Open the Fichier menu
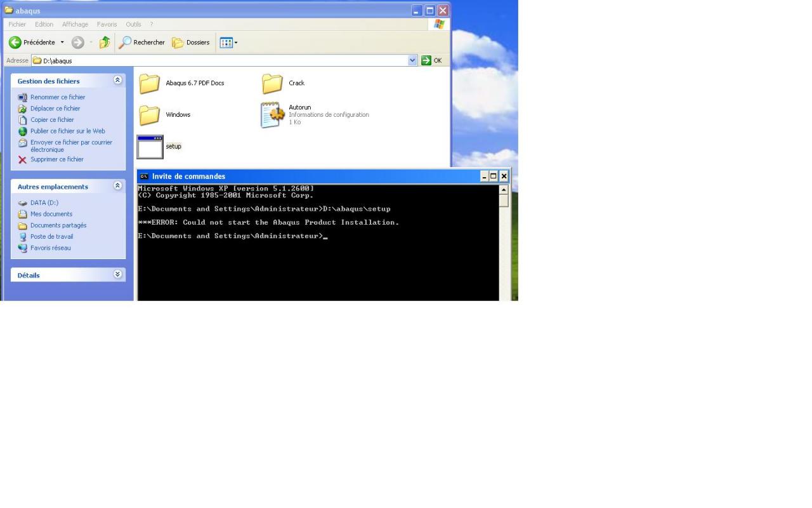Viewport: 812px width, 508px height. [x=17, y=24]
